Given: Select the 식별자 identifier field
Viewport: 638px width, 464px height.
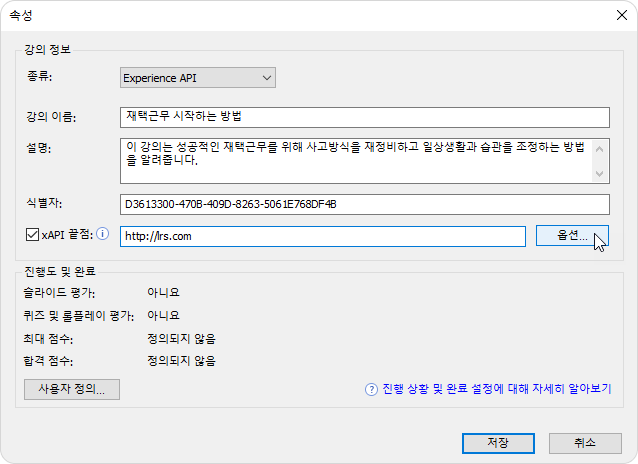Looking at the screenshot, I should click(364, 204).
